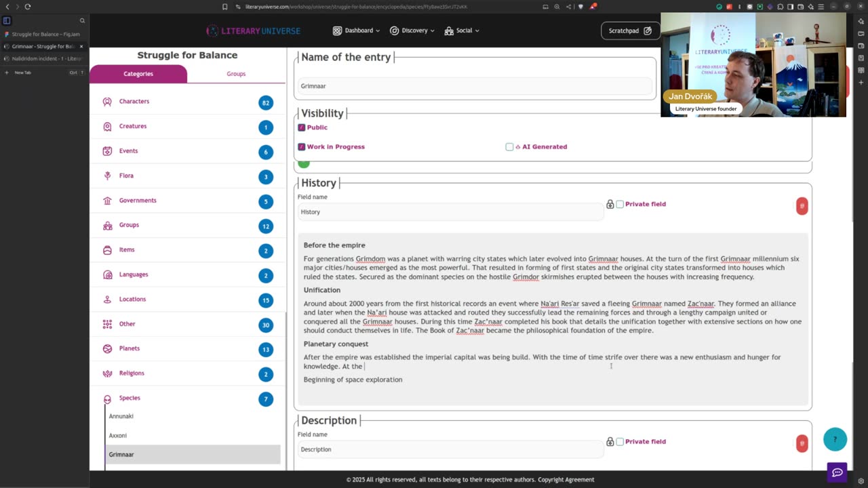
Task: Open the Discovery dropdown menu
Action: click(412, 30)
